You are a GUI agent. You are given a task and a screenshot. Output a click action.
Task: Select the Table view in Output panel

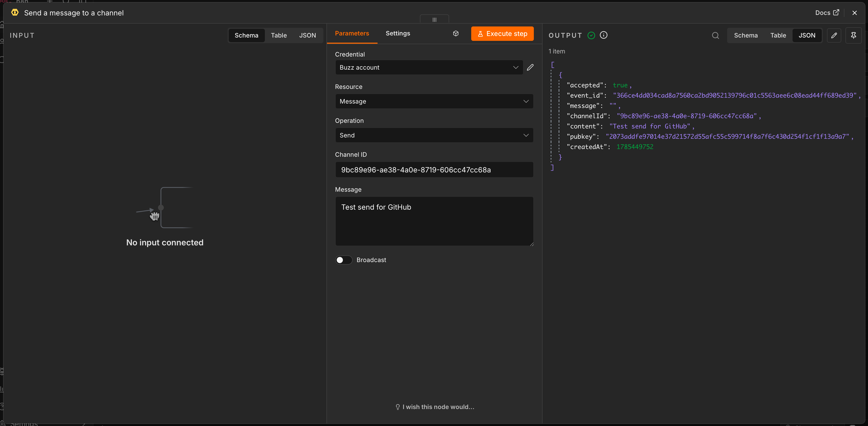click(778, 35)
